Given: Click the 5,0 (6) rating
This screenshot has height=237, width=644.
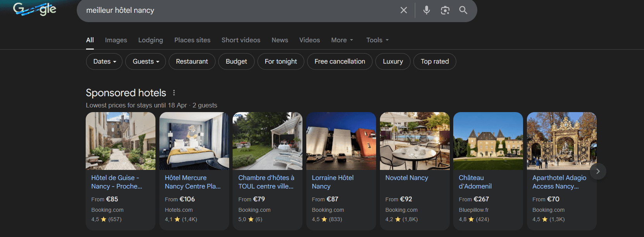Looking at the screenshot, I should pos(250,219).
